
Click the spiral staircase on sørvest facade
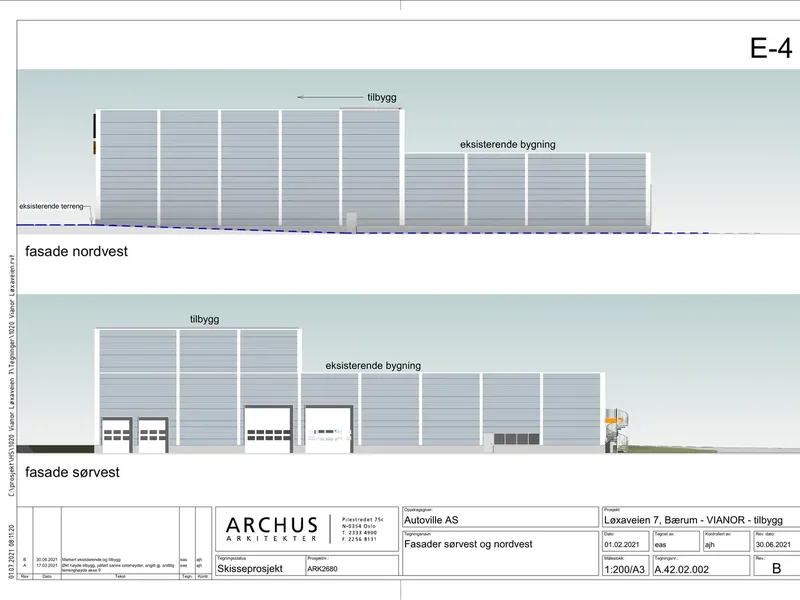point(616,430)
